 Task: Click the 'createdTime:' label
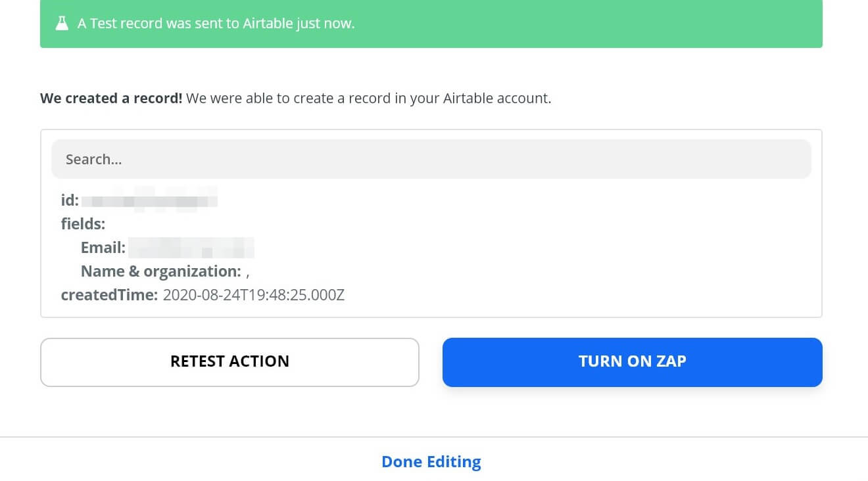tap(110, 295)
